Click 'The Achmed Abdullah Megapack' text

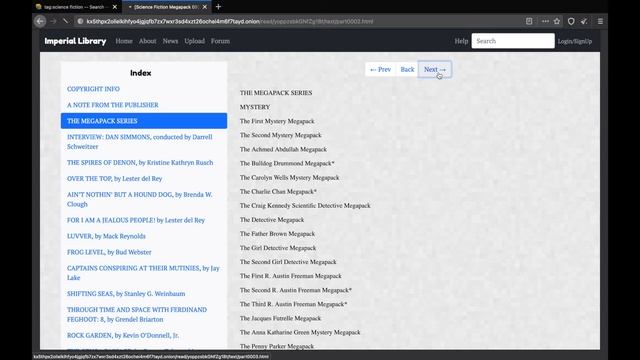click(283, 149)
